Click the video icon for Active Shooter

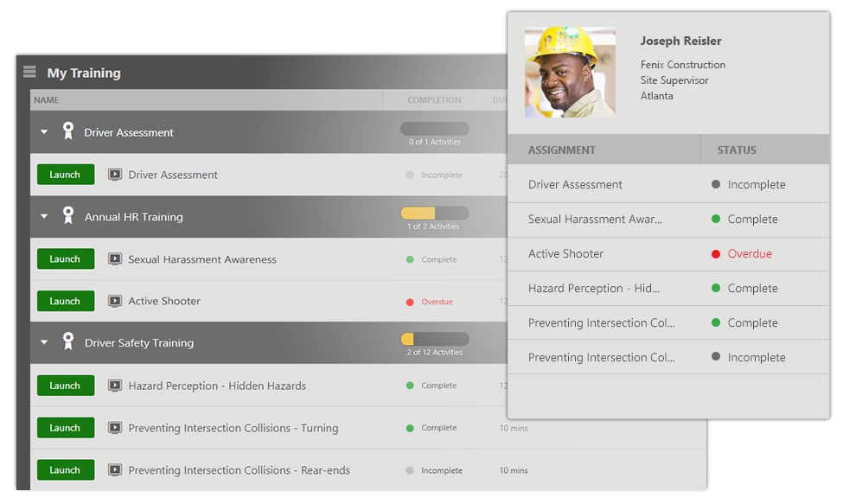[x=115, y=301]
